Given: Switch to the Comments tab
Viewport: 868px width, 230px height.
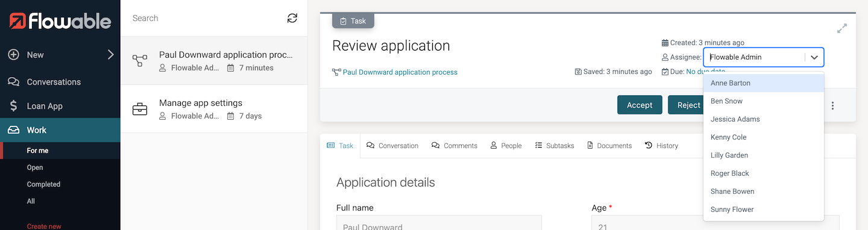Looking at the screenshot, I should coord(454,146).
